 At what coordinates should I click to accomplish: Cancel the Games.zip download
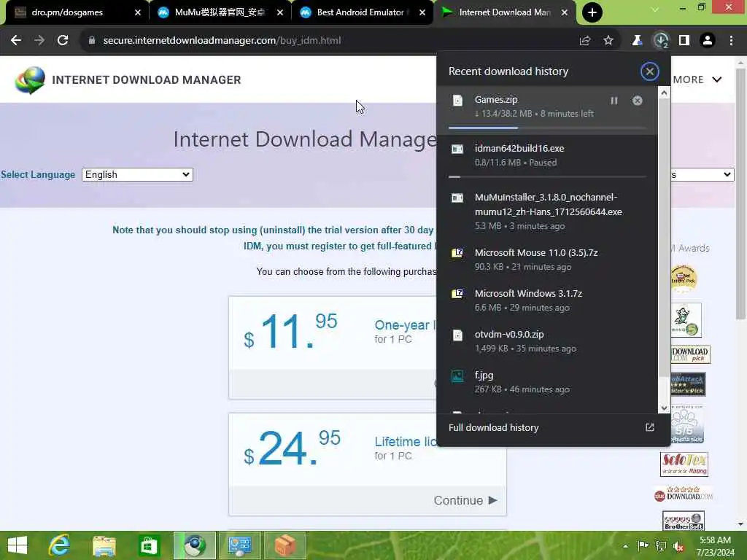click(x=638, y=101)
